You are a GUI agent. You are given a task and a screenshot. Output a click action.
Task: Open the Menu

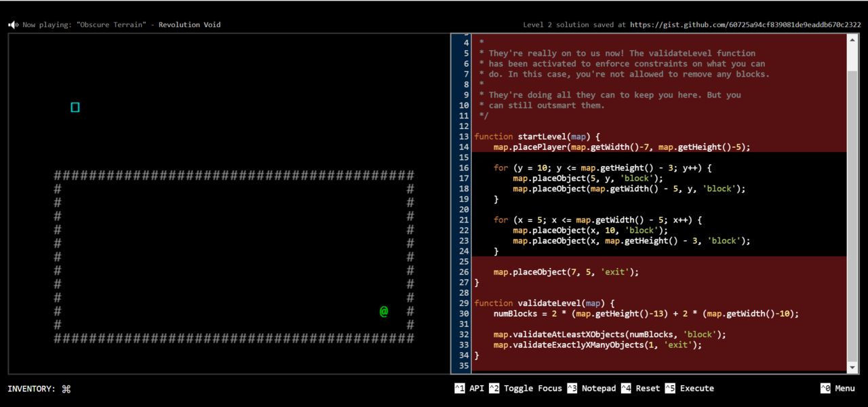845,389
